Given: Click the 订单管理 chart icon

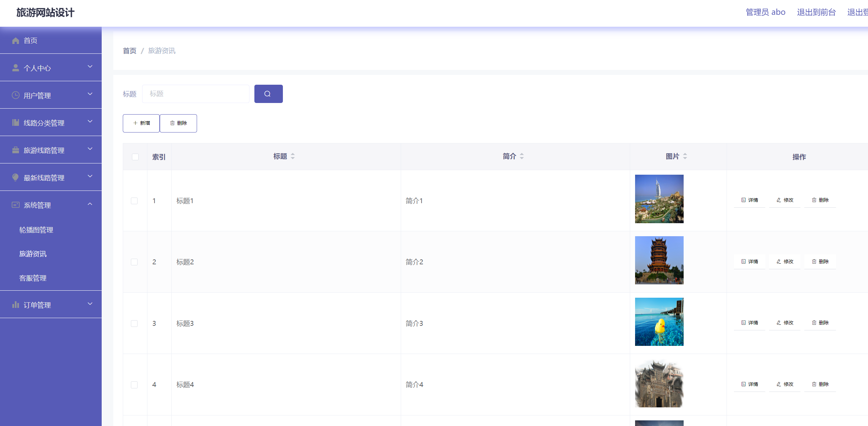Looking at the screenshot, I should coord(15,304).
